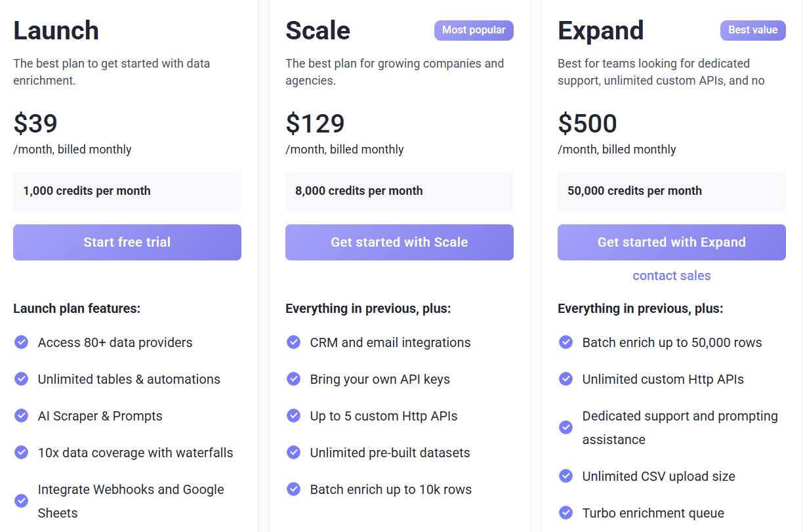The width and height of the screenshot is (803, 532).
Task: Click the check icon for CRM and email integrations
Action: click(293, 342)
